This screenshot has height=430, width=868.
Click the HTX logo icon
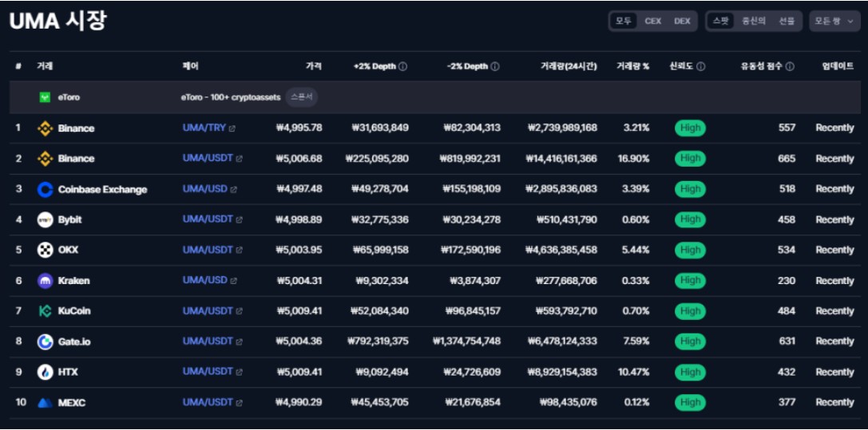pos(45,372)
